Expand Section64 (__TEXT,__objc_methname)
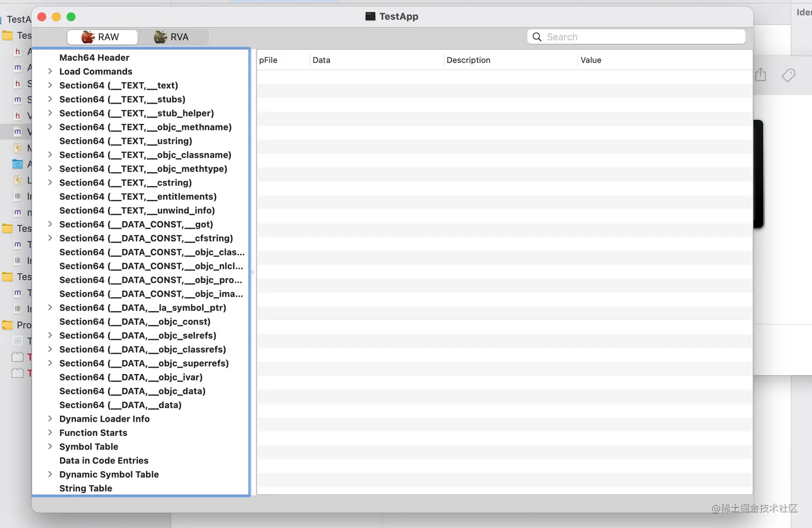812x528 pixels. [x=50, y=127]
